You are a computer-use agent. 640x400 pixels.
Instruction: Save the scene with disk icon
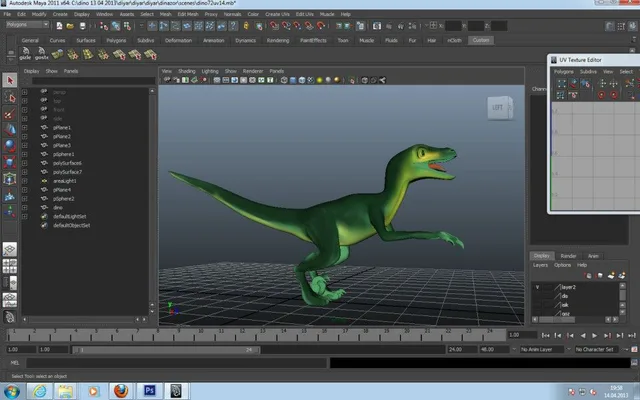82,26
